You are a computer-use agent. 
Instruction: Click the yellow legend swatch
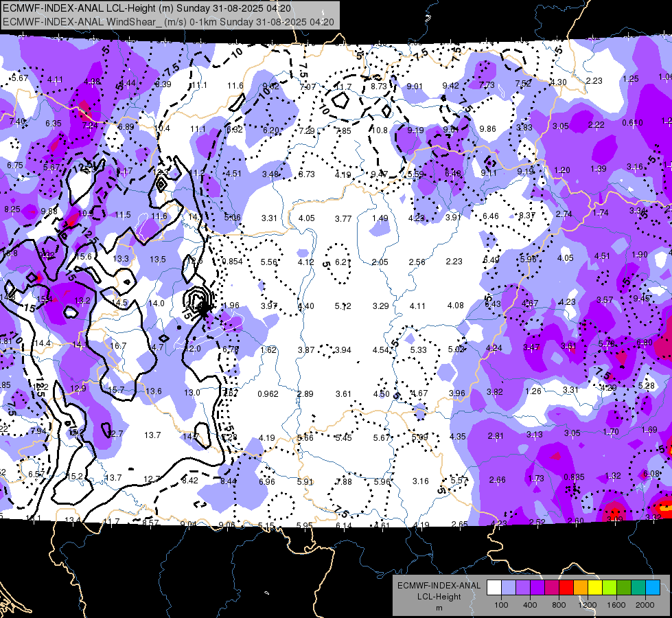coord(595,588)
